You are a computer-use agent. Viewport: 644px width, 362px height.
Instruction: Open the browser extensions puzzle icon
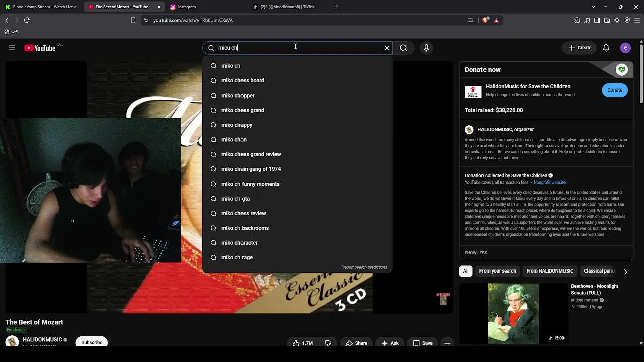pyautogui.click(x=577, y=20)
